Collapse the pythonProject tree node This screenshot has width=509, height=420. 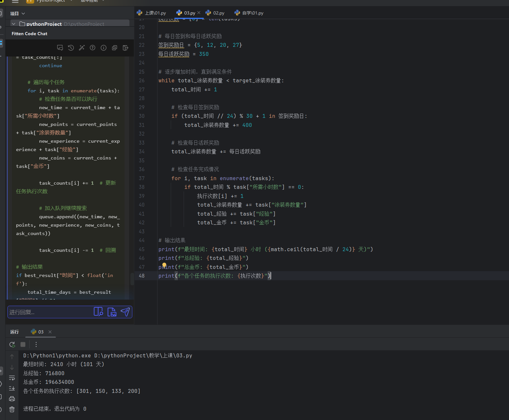[14, 24]
